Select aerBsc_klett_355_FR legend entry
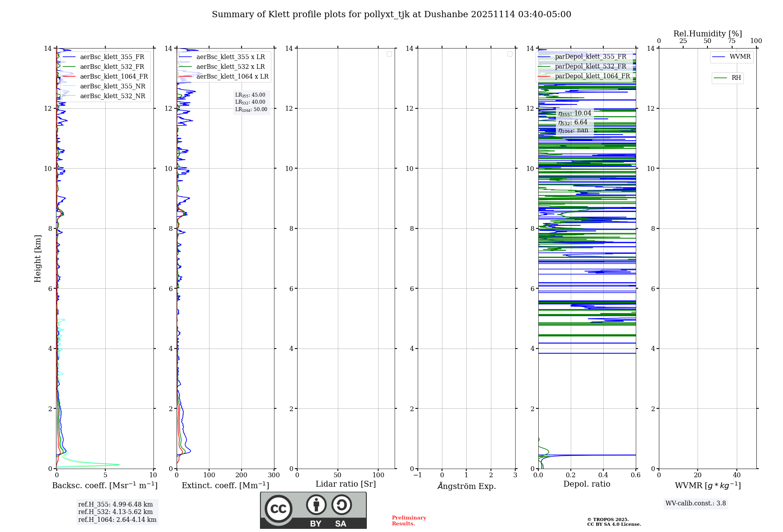This screenshot has height=532, width=783. tap(112, 57)
